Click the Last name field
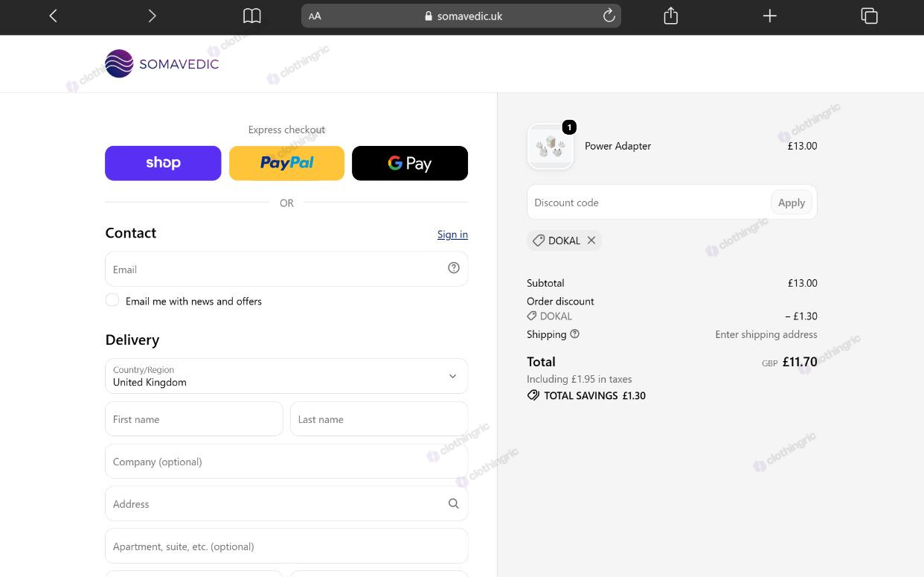The image size is (924, 577). coord(379,419)
